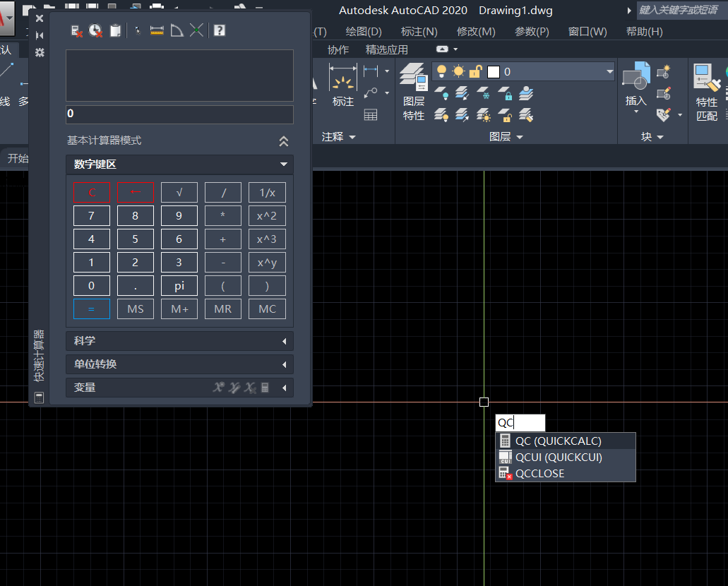Expand the 科学 scientific section
This screenshot has height=586, width=728.
pos(179,341)
